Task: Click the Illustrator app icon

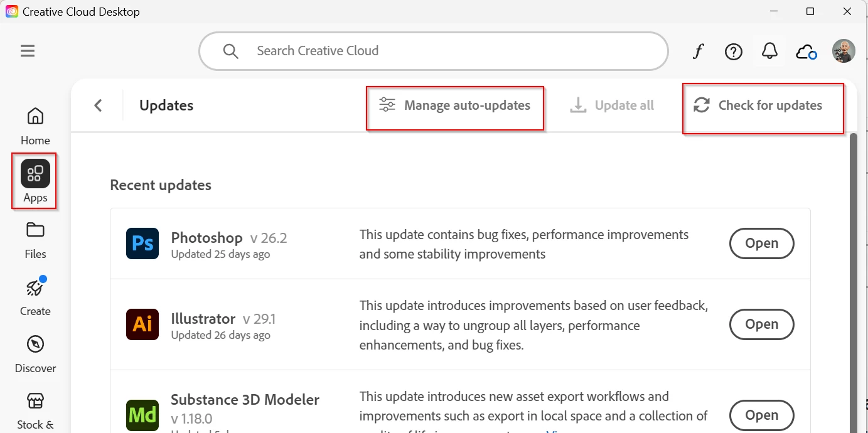Action: tap(142, 324)
